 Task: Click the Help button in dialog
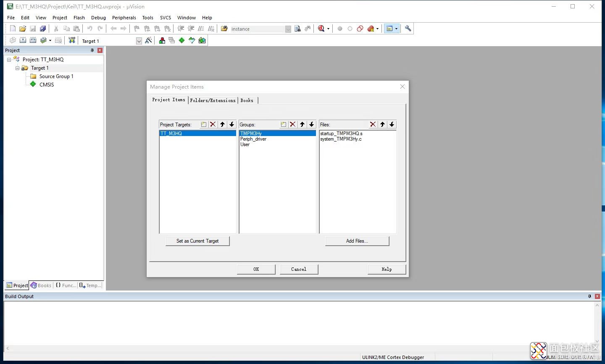pyautogui.click(x=387, y=269)
